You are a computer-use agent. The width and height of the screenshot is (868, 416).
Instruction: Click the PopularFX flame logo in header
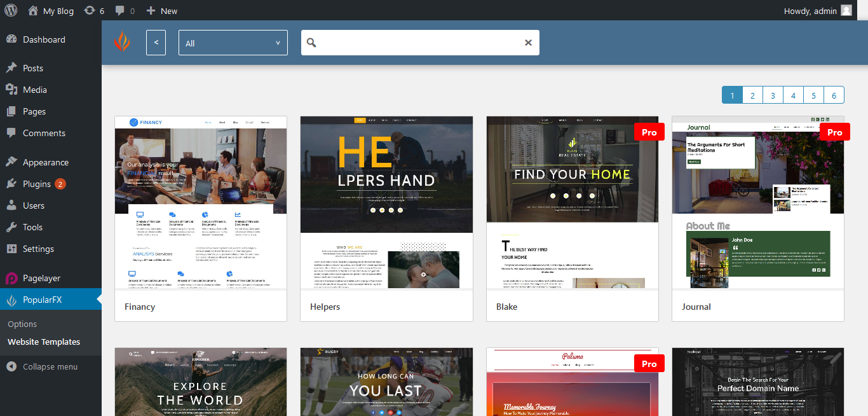point(122,41)
